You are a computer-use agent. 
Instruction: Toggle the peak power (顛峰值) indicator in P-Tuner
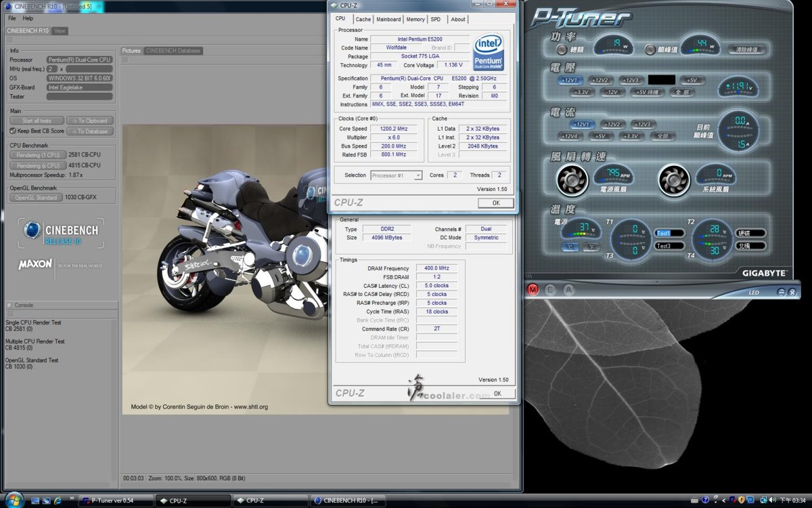[x=650, y=49]
